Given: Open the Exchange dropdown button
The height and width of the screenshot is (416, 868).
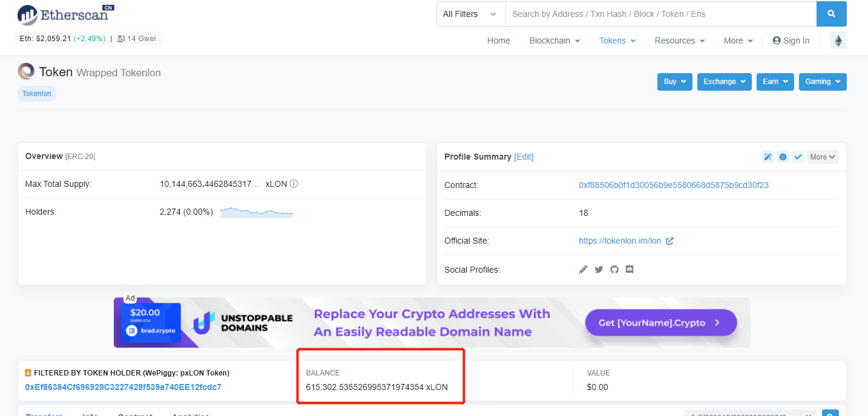Looking at the screenshot, I should click(725, 82).
